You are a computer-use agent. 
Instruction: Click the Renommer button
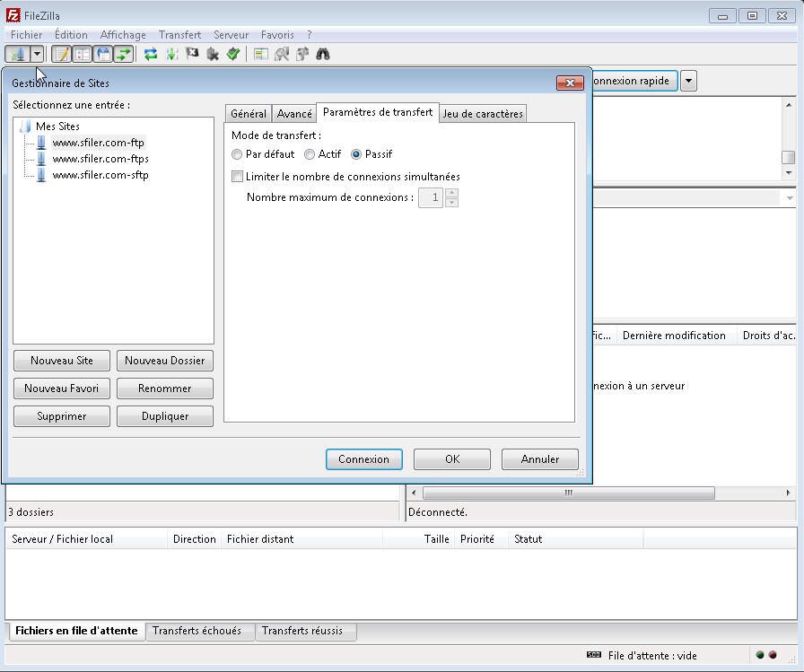[165, 388]
